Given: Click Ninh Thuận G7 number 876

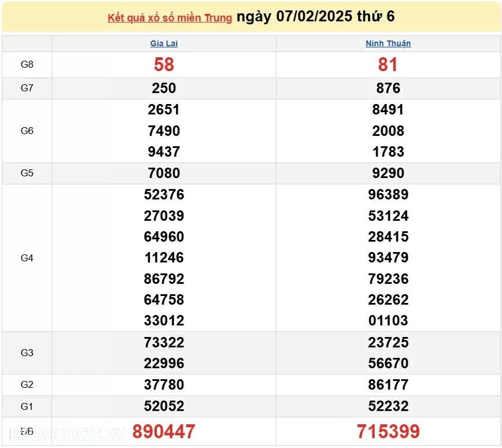Looking at the screenshot, I should (388, 88).
